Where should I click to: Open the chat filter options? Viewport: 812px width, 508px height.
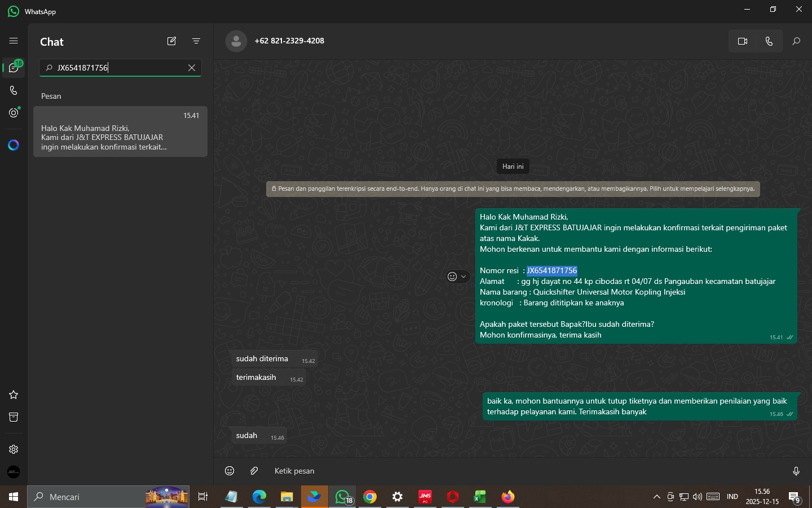pyautogui.click(x=196, y=41)
